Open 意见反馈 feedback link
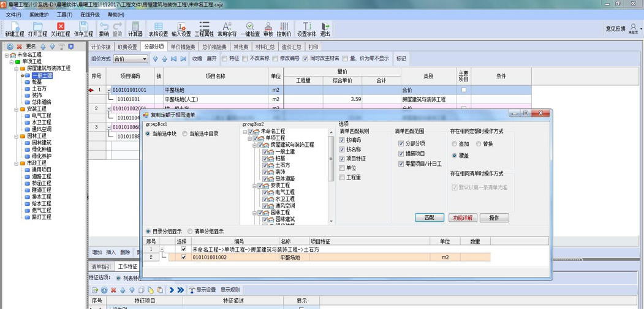Viewport: 644px width, 321px height. click(x=615, y=29)
